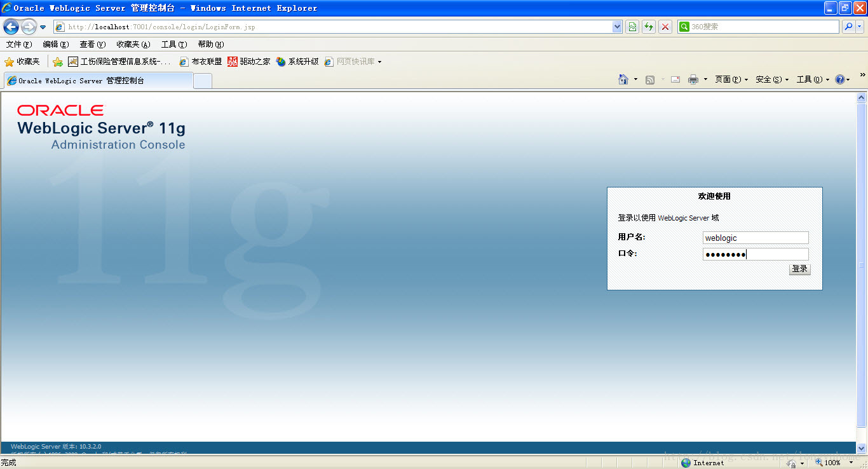The width and height of the screenshot is (868, 469).
Task: Click the 用户名 username field
Action: tap(756, 238)
